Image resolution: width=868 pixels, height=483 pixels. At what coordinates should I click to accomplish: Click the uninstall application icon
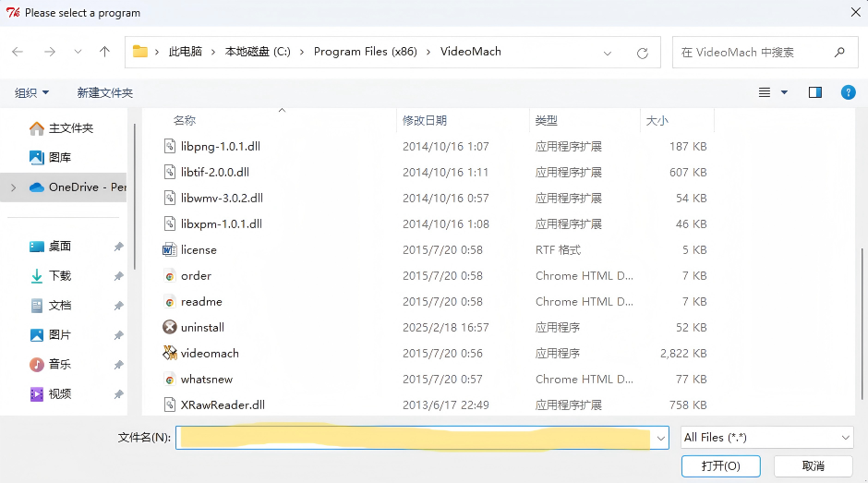(x=169, y=327)
